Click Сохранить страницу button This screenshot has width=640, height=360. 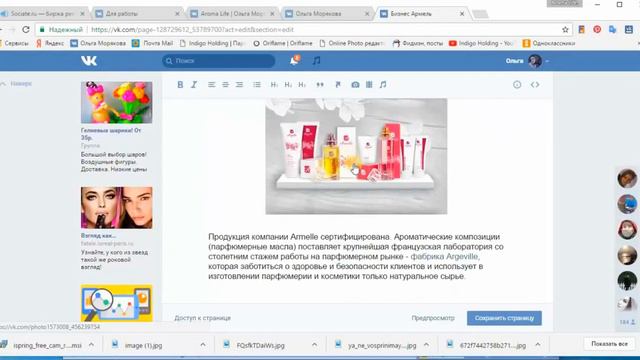pyautogui.click(x=504, y=318)
